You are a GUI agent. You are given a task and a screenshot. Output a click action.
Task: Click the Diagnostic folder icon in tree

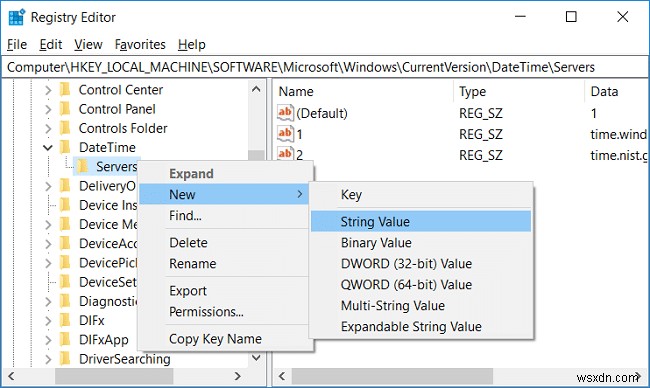[x=65, y=301]
